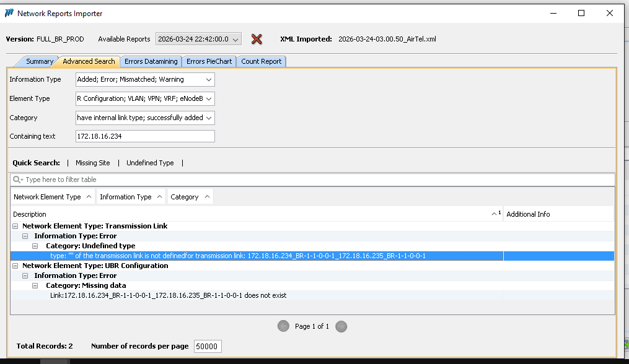Image resolution: width=629 pixels, height=364 pixels.
Task: Go to the Count Report tab
Action: pyautogui.click(x=261, y=61)
